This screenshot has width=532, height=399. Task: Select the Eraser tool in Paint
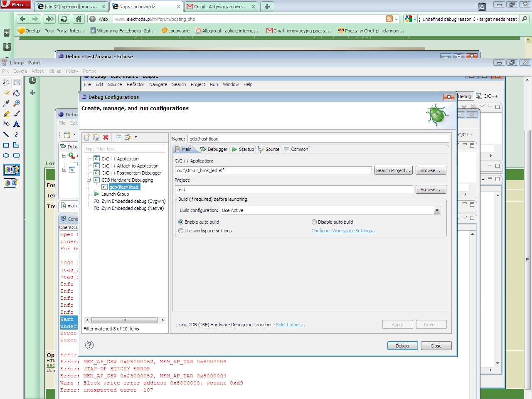click(x=6, y=93)
